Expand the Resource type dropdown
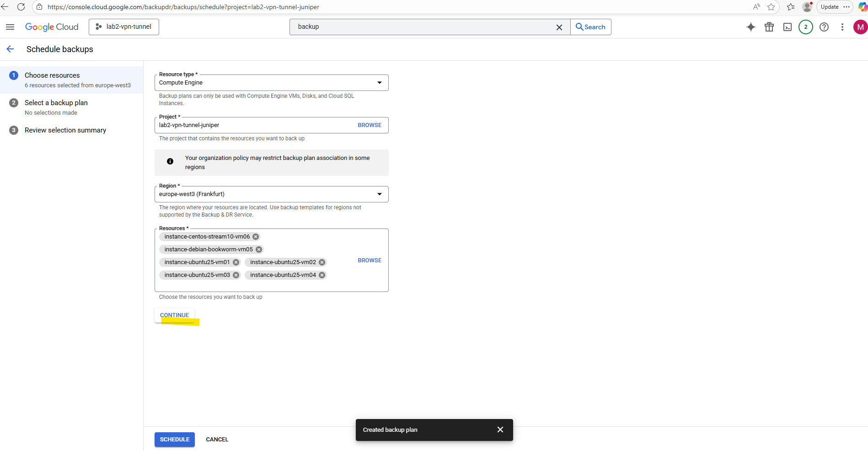Screen dimensions: 868x451 [x=379, y=83]
